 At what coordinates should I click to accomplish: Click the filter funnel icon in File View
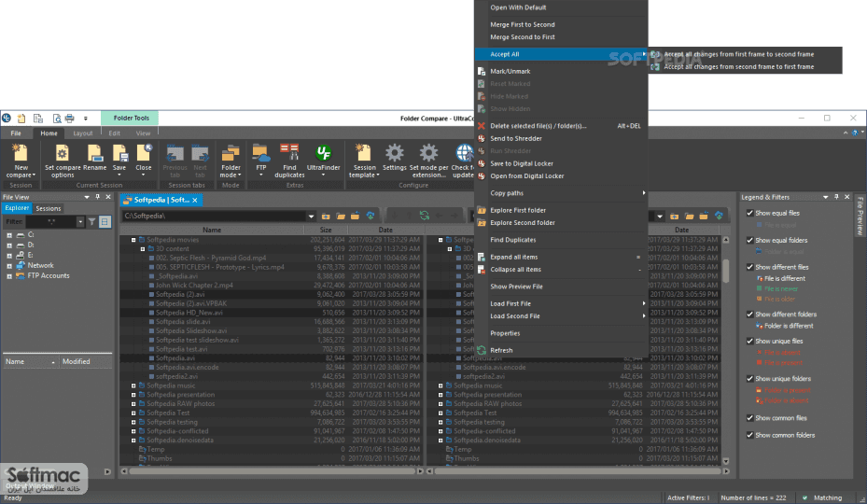pyautogui.click(x=91, y=222)
